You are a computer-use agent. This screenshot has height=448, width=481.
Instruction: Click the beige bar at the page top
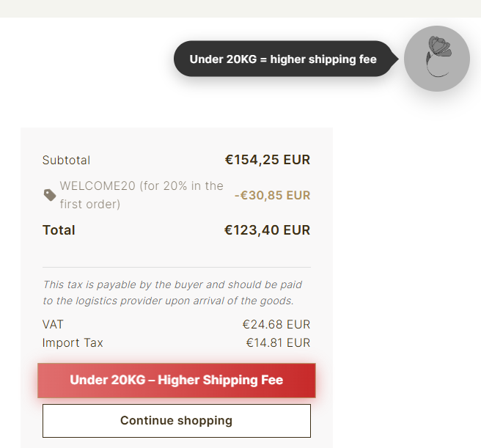240,8
